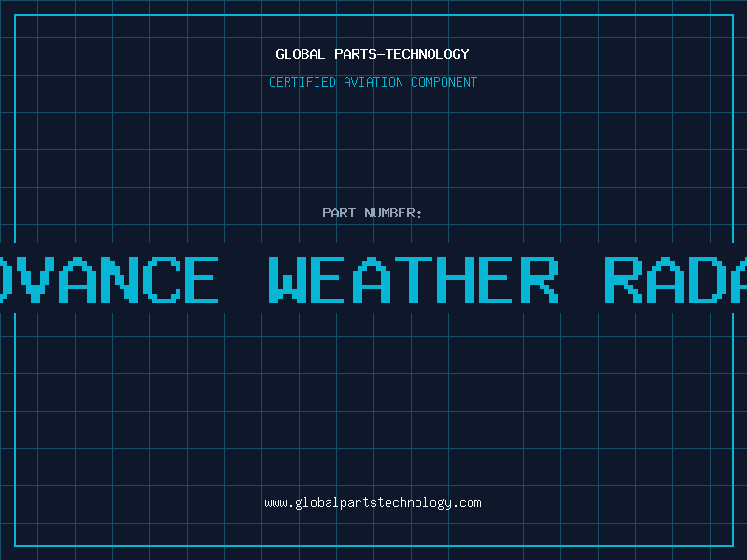The width and height of the screenshot is (747, 560).
Task: Open the www.globalpartstechnology.com link
Action: (373, 503)
